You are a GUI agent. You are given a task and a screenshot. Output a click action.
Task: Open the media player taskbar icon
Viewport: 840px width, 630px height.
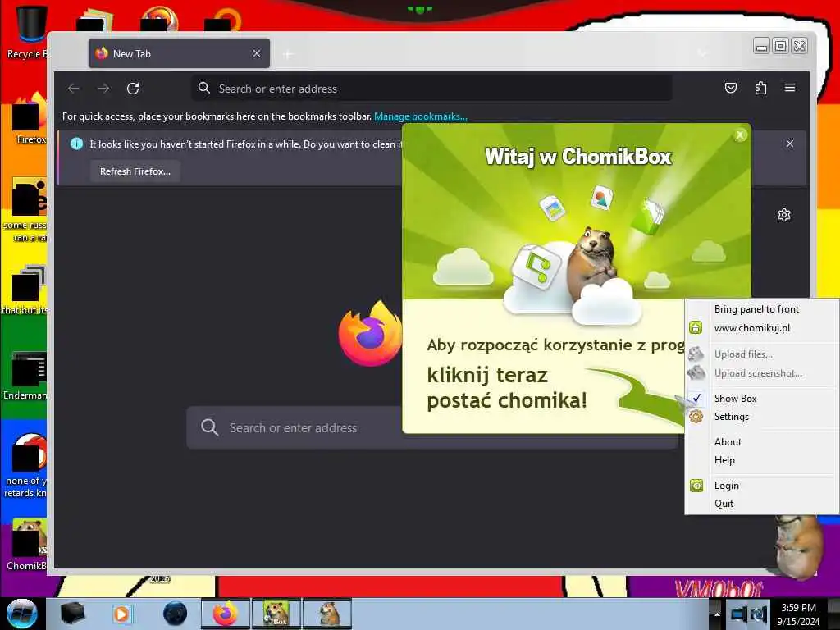[121, 614]
